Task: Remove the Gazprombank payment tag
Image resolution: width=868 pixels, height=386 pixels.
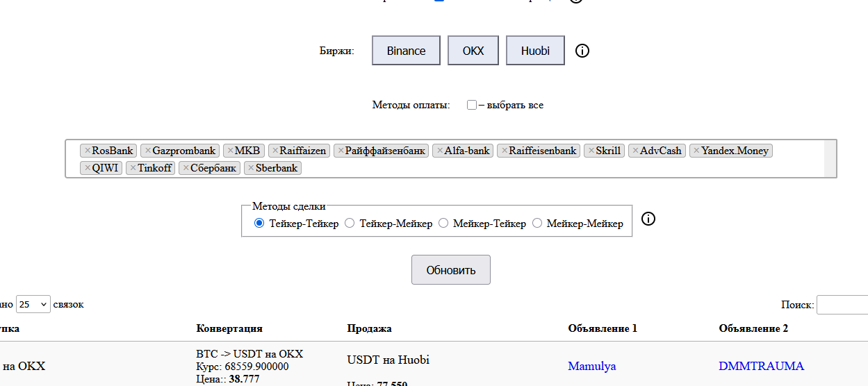Action: click(147, 151)
